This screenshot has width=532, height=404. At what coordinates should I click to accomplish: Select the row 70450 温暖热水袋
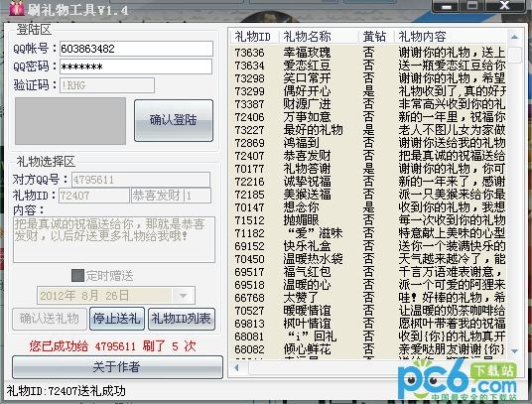pos(368,259)
